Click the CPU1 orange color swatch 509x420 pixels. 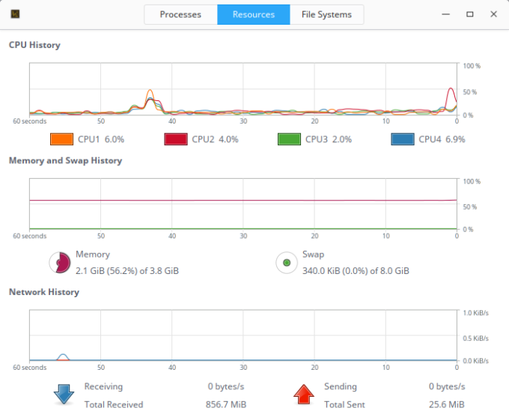pyautogui.click(x=61, y=139)
